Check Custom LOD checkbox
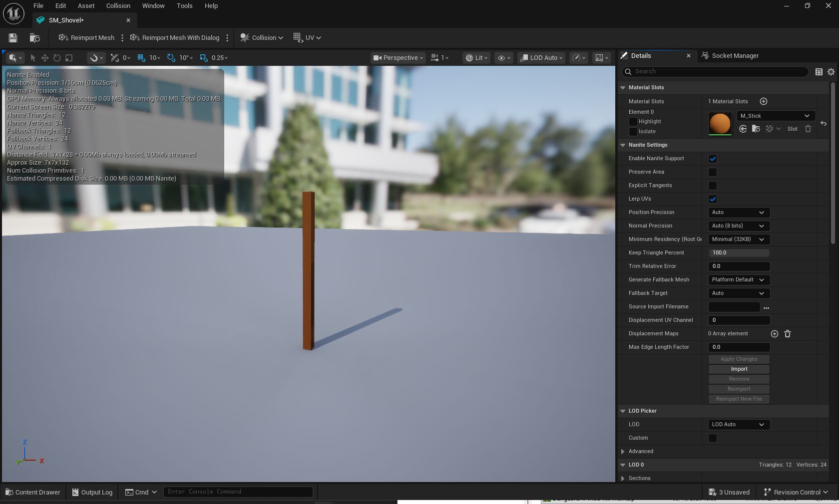This screenshot has height=504, width=839. point(713,438)
